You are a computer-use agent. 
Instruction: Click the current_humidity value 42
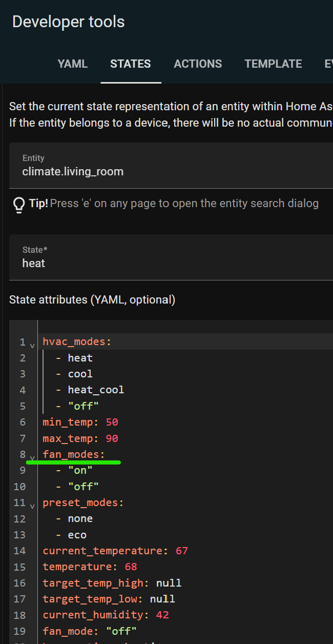[162, 615]
